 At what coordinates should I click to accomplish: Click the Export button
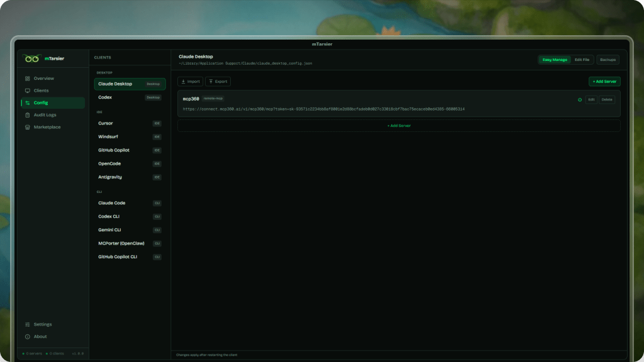click(x=218, y=82)
